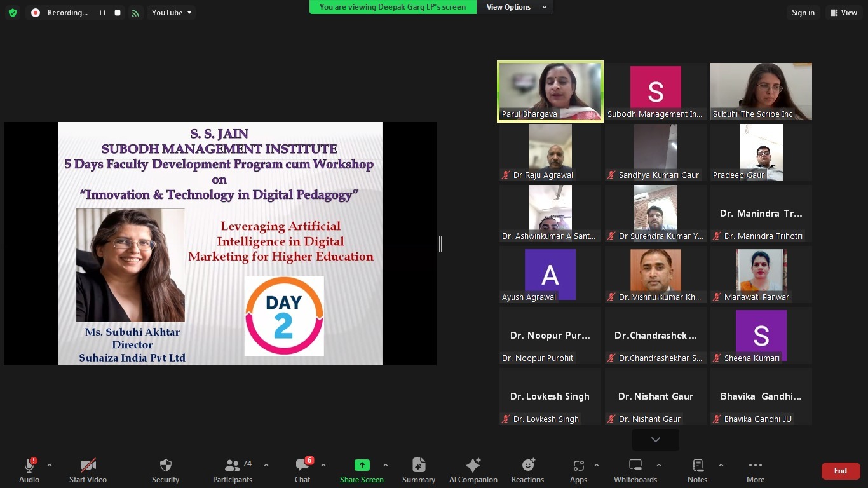The image size is (868, 488).
Task: Click the muted mic icon on Sheena Kumari
Action: click(x=717, y=358)
